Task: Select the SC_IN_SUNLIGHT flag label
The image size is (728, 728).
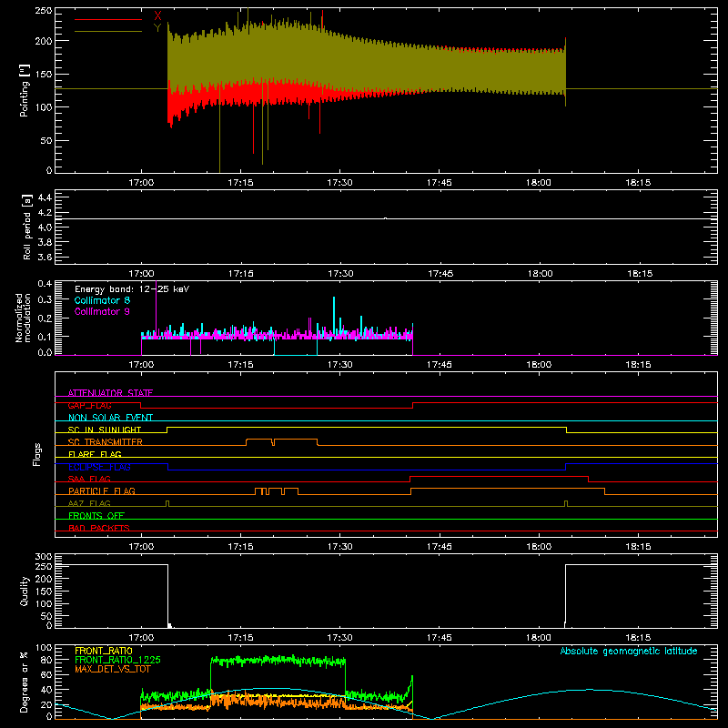Action: tap(105, 430)
